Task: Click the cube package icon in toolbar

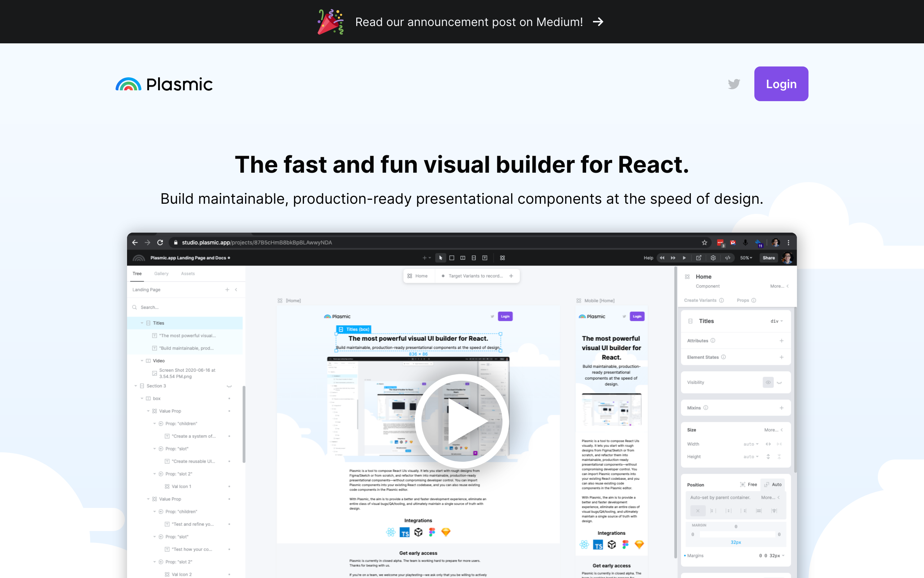Action: (x=713, y=258)
